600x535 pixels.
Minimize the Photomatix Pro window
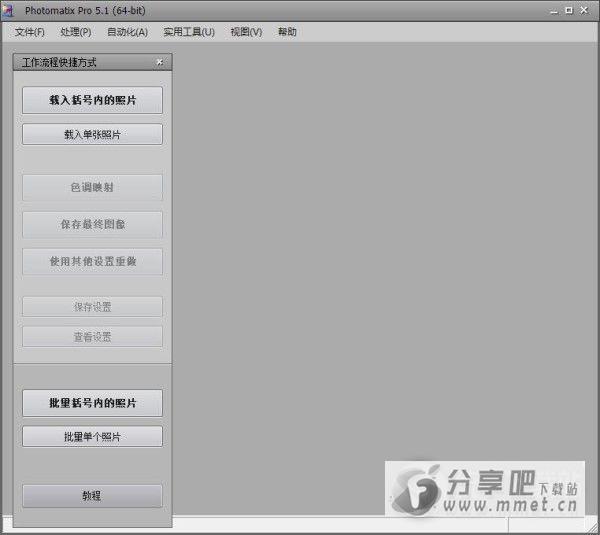click(x=554, y=11)
